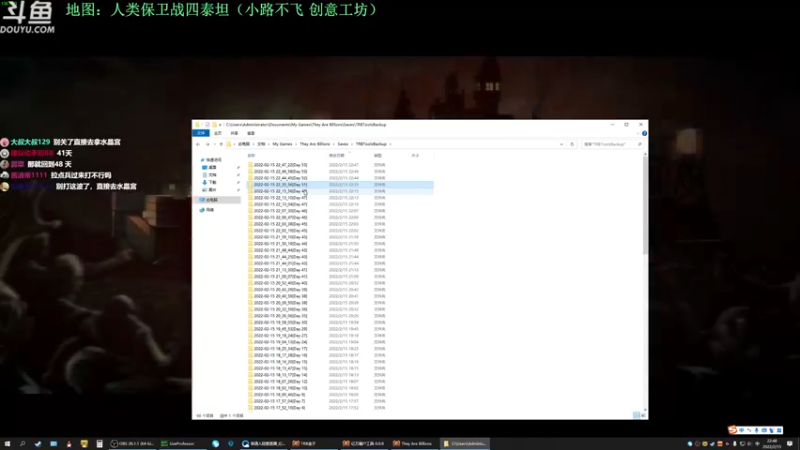Click the properties icon in title bar
This screenshot has height=450, width=800.
[207, 124]
